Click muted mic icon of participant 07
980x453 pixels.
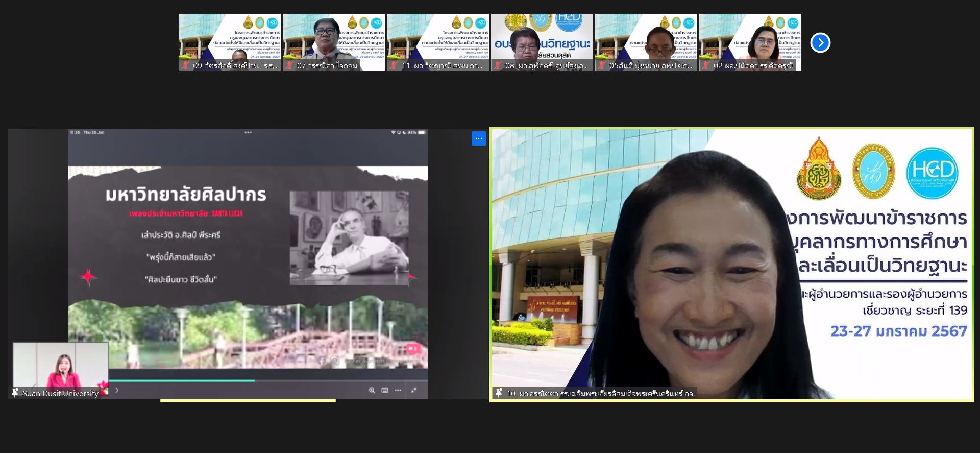tap(290, 66)
